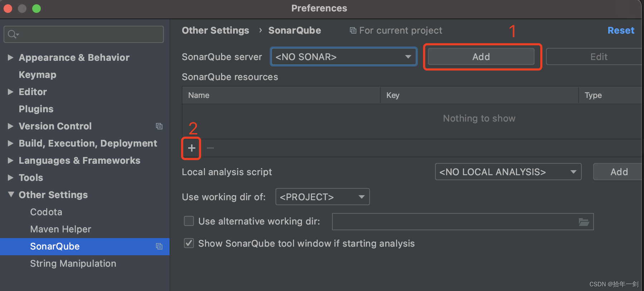644x291 pixels.
Task: Click Add button for local analysis script
Action: click(x=618, y=172)
